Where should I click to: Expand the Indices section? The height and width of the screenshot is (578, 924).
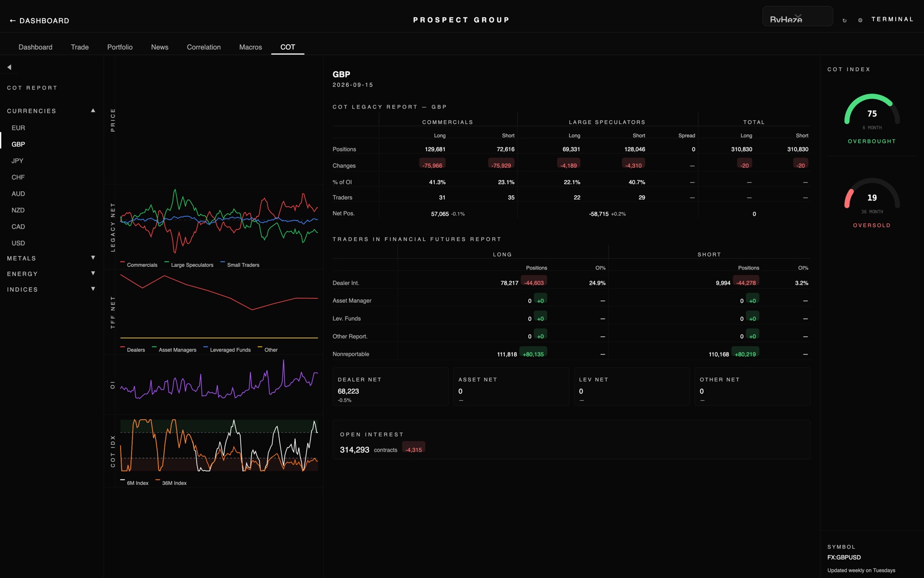(51, 289)
